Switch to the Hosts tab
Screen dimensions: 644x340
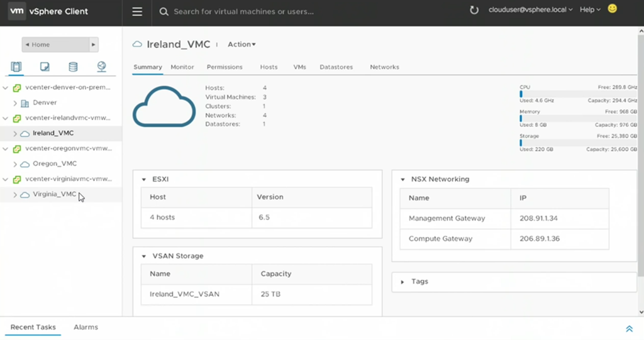269,67
